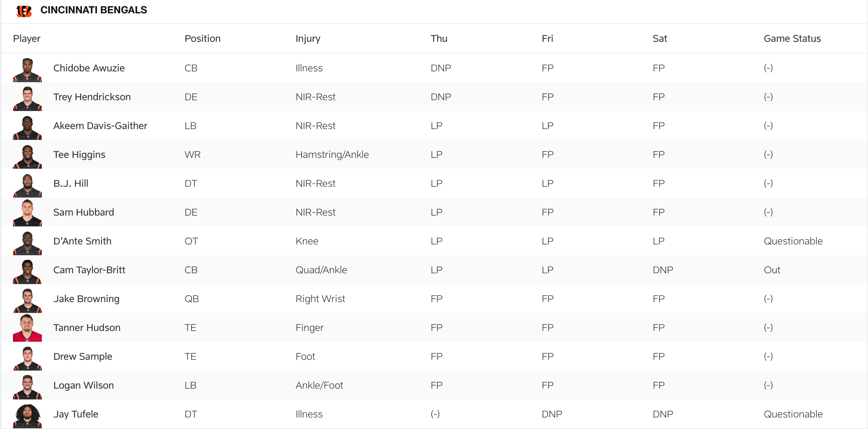Click Chidobe Awuzie's headshot photo
Viewport: 868px width, 429px height.
27,70
